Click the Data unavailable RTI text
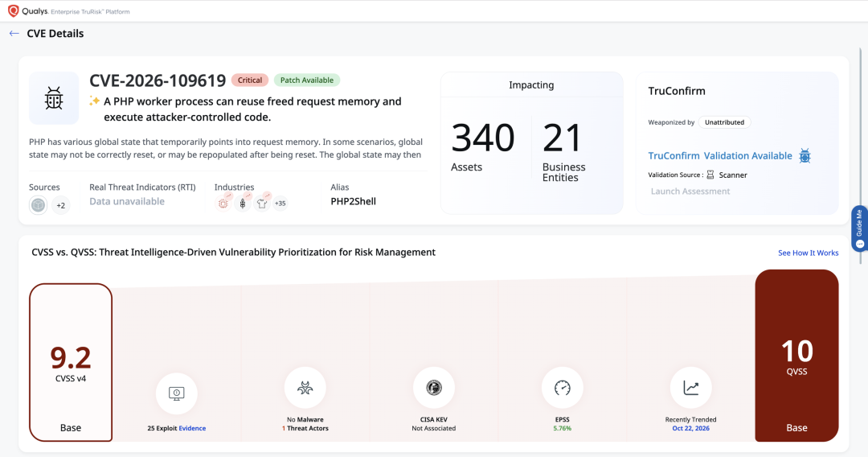This screenshot has height=457, width=868. click(127, 202)
